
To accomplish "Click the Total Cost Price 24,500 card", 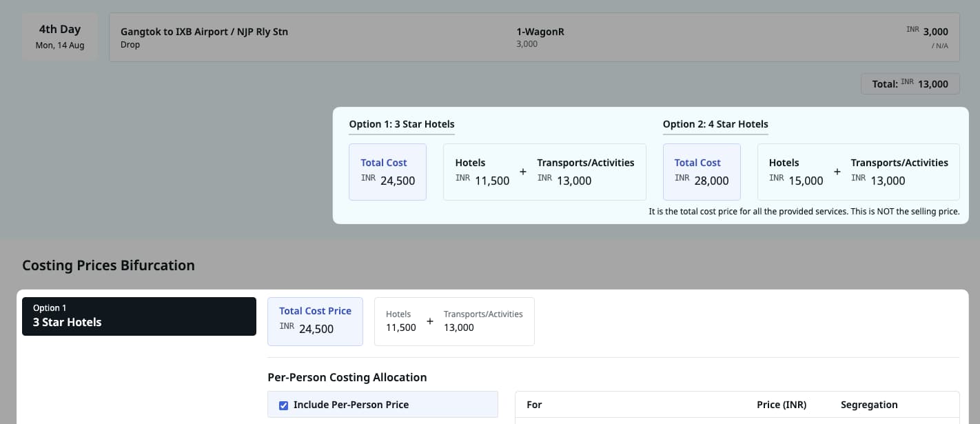I will click(315, 321).
